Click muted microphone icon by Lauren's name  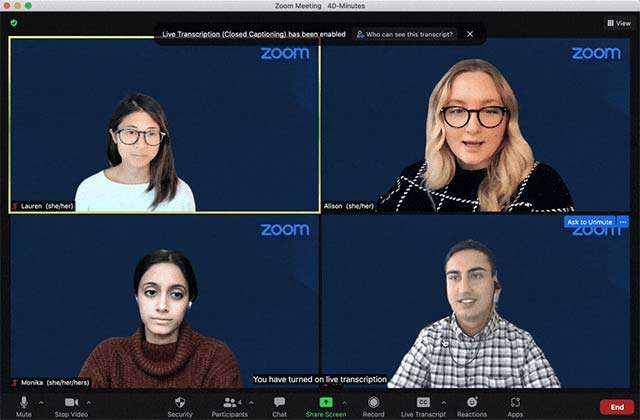coord(15,206)
